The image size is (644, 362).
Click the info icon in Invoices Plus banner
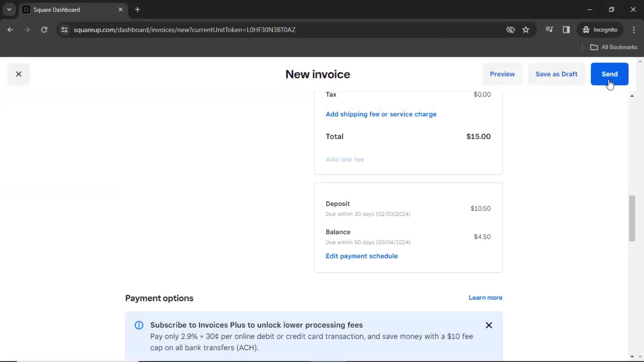tap(139, 325)
